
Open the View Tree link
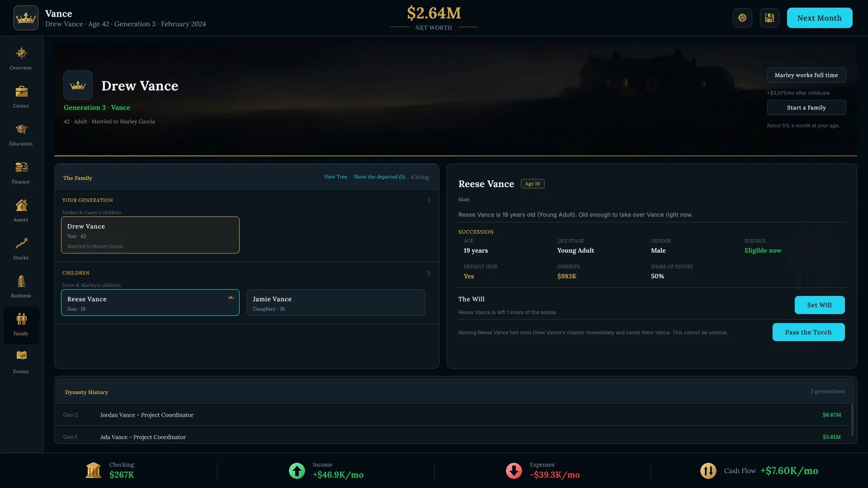tap(335, 177)
